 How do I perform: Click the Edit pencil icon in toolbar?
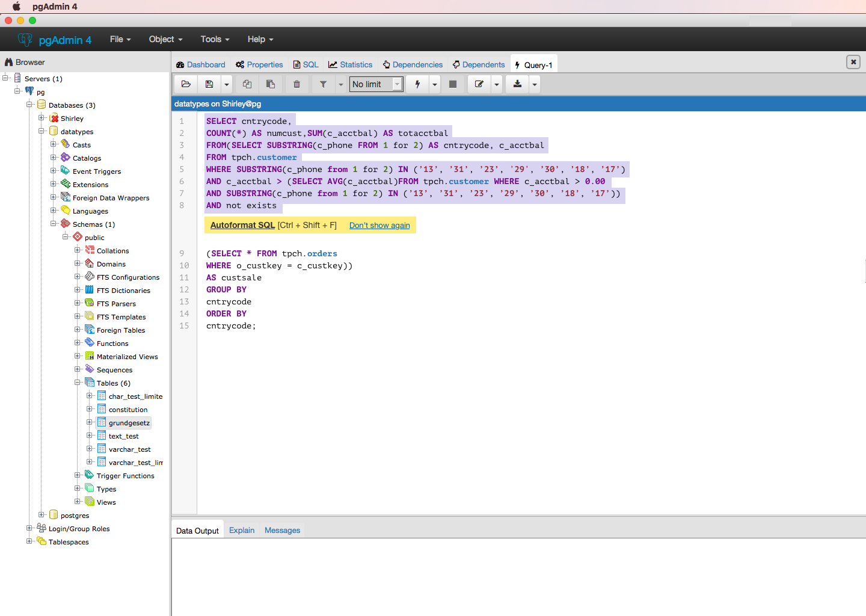pos(479,84)
